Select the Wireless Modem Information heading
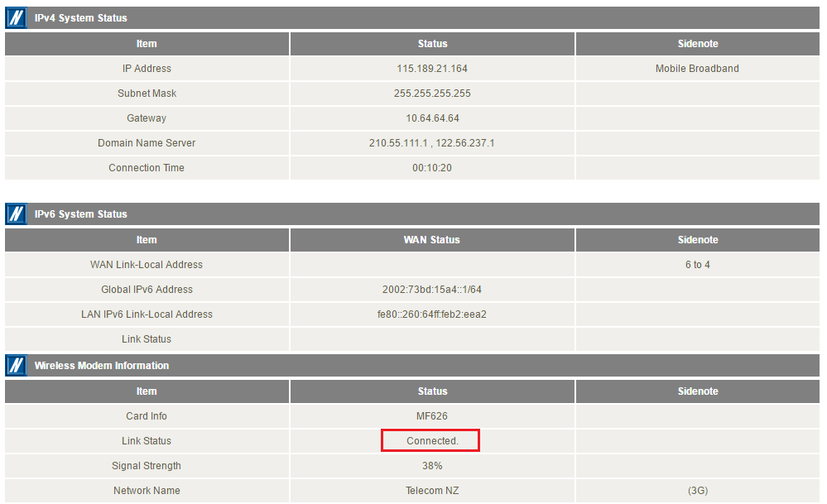This screenshot has width=827, height=504. (x=102, y=365)
